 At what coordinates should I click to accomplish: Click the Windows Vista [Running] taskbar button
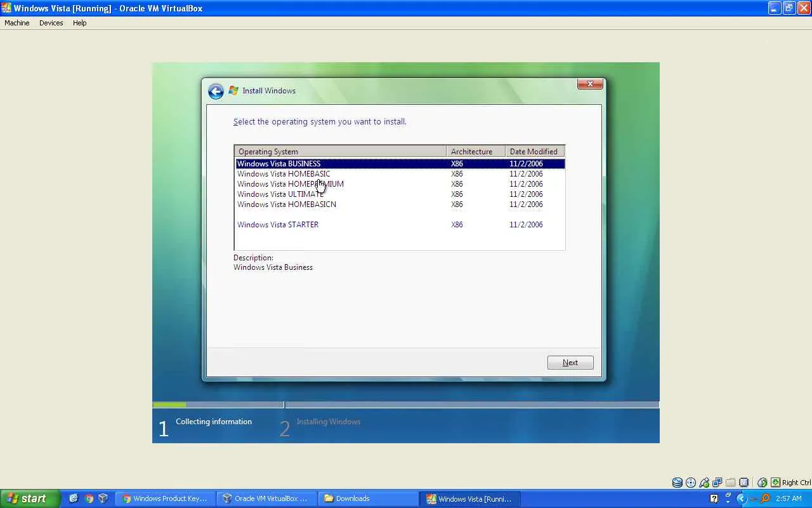pyautogui.click(x=469, y=498)
